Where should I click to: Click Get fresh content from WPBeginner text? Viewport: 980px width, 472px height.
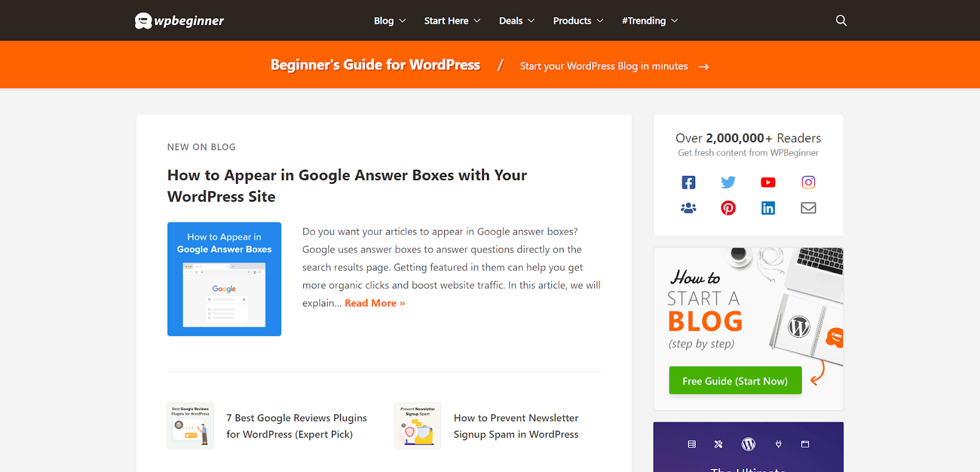coord(748,153)
